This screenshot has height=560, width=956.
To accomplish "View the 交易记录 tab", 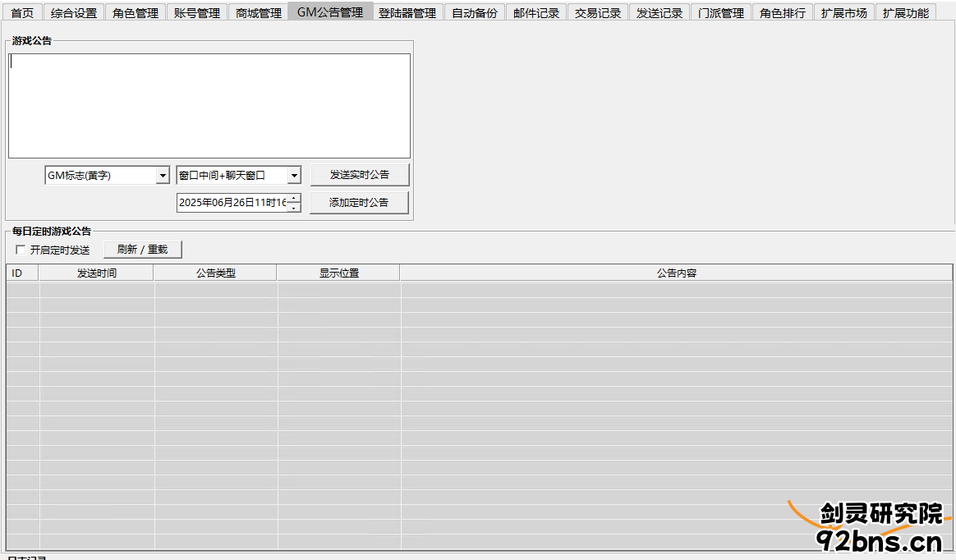I will [x=598, y=13].
